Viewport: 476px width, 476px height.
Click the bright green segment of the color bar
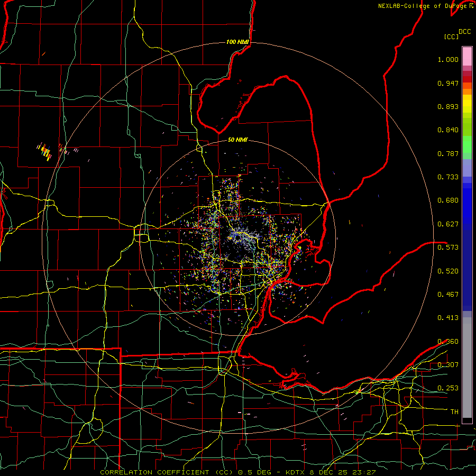[x=467, y=144]
